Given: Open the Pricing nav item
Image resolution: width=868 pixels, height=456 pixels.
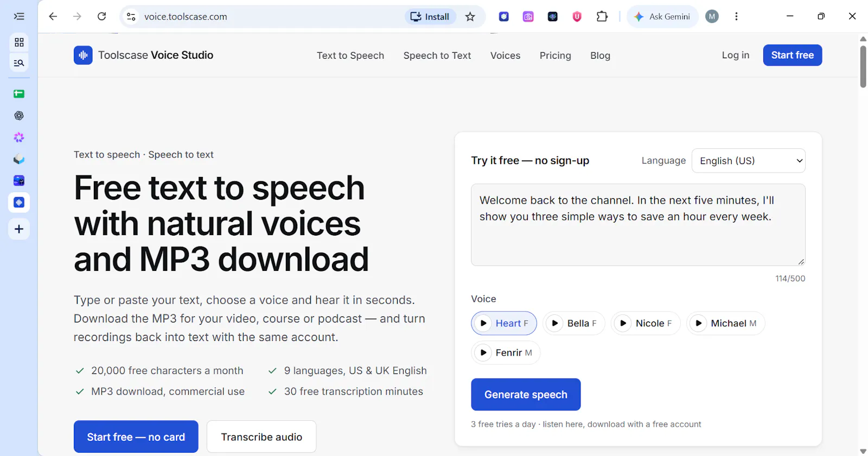Looking at the screenshot, I should click(555, 55).
